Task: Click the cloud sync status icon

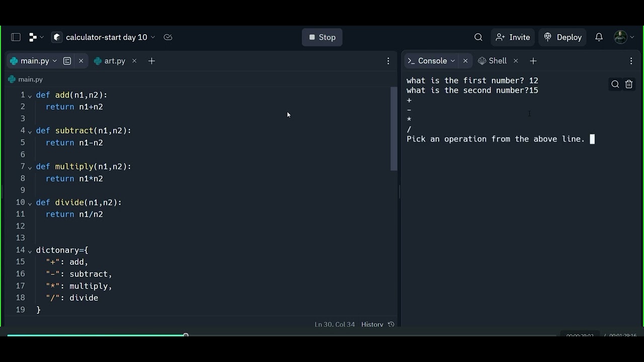Action: pyautogui.click(x=168, y=37)
